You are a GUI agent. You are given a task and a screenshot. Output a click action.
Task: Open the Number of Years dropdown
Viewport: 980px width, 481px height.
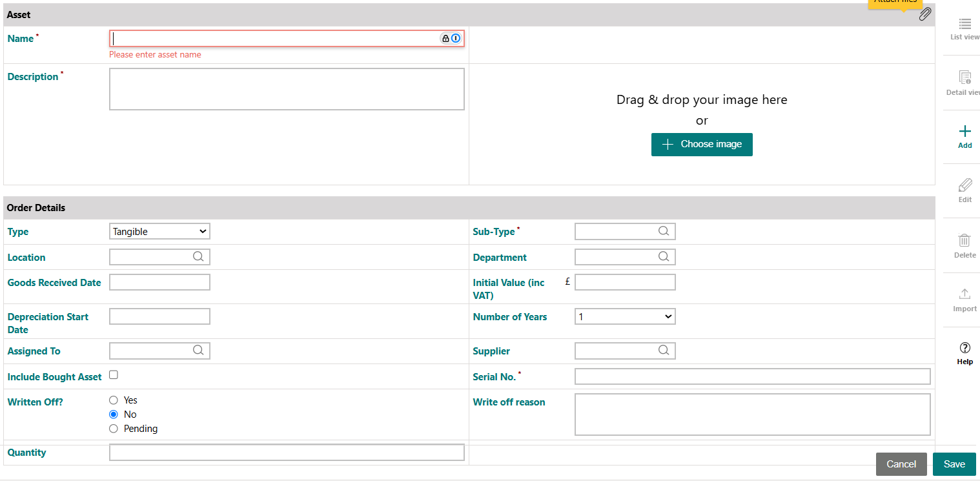click(625, 316)
